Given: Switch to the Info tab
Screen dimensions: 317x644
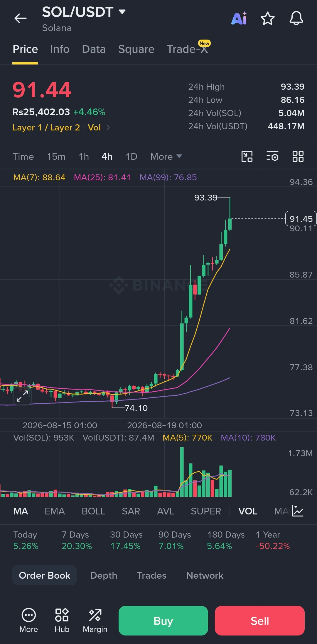Looking at the screenshot, I should pos(60,49).
